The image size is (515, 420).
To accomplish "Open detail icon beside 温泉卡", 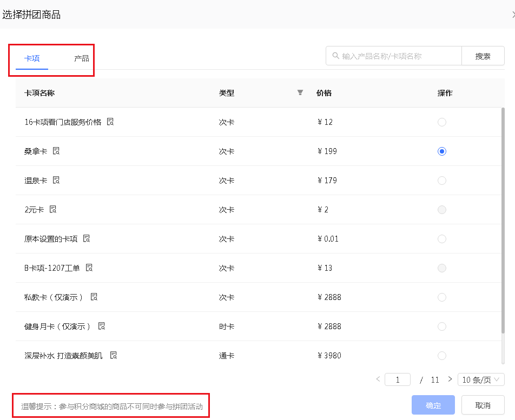I will 56,180.
